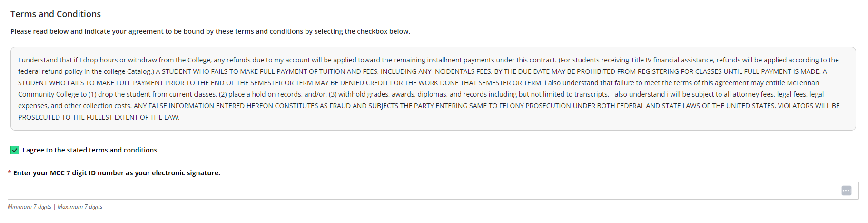
Task: Click 'PROSECUTED TO THE FULLEST EXTENT OF THE LAW'
Action: pos(99,117)
